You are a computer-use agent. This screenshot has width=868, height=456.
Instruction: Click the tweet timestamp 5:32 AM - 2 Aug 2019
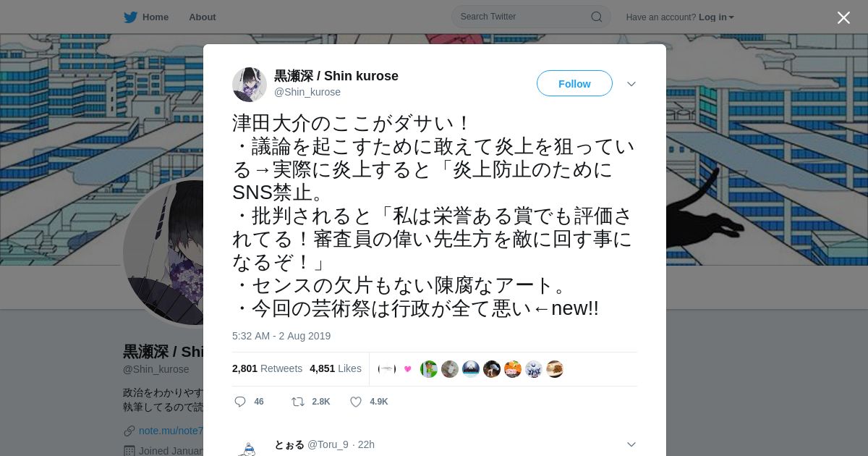[x=281, y=336]
